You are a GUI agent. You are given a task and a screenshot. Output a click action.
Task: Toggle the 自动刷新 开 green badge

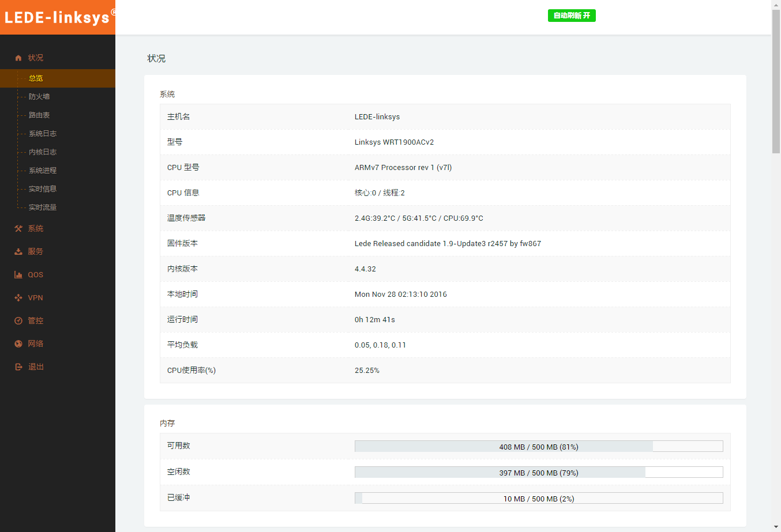click(x=571, y=16)
